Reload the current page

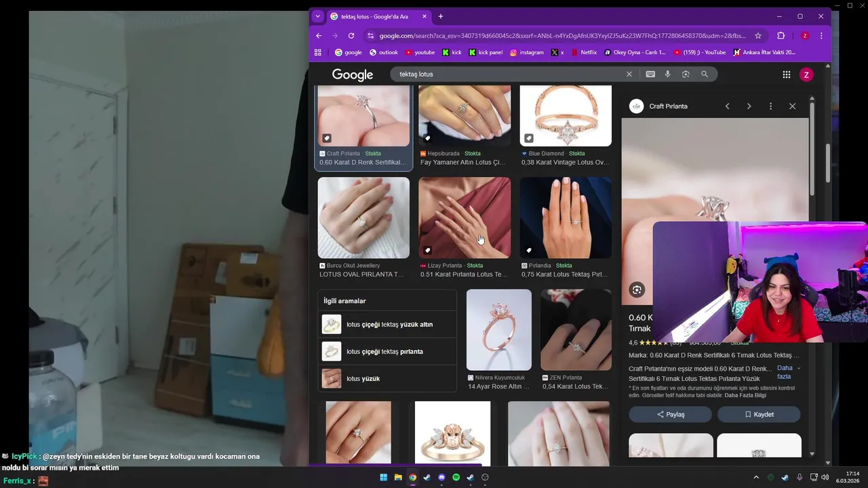click(351, 36)
